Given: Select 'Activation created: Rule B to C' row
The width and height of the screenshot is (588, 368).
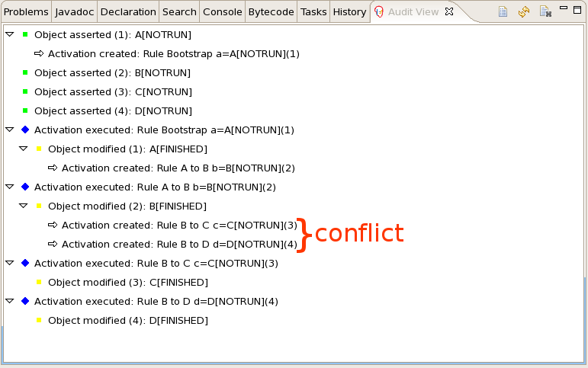Looking at the screenshot, I should click(x=179, y=226).
